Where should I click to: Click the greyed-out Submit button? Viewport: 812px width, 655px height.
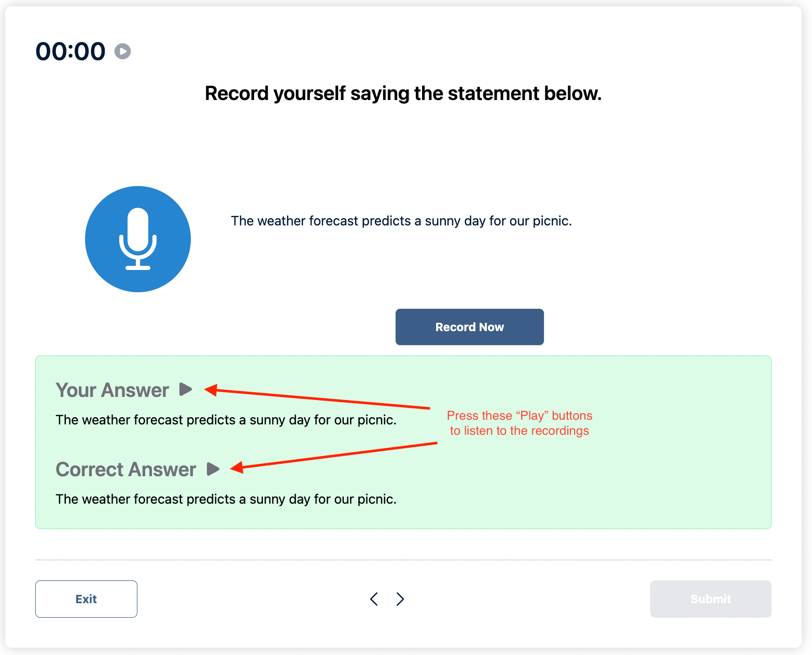710,599
